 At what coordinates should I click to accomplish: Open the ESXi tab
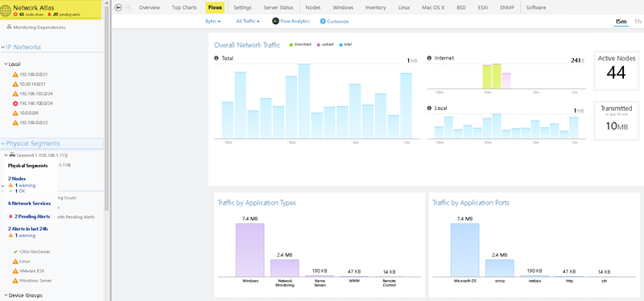(483, 7)
